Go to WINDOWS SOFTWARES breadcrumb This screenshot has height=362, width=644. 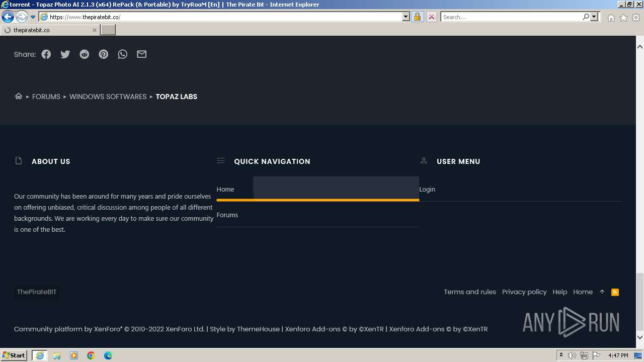tap(108, 97)
